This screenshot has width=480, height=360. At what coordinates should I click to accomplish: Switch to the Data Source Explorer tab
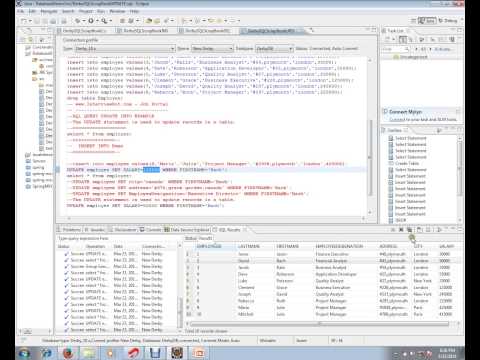[187, 230]
